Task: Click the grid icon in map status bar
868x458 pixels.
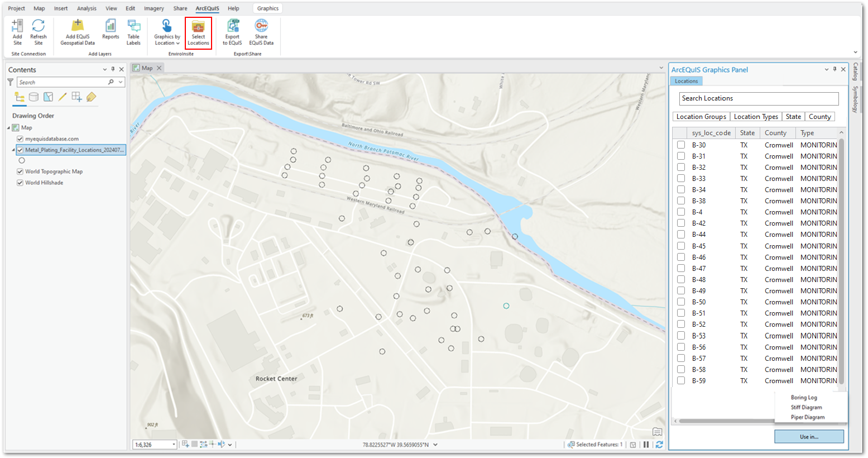Action: click(x=194, y=444)
